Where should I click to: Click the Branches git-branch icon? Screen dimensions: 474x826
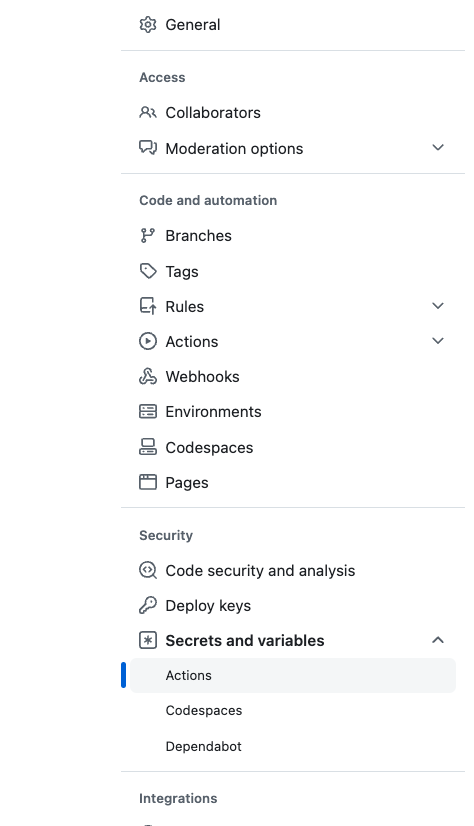click(147, 235)
